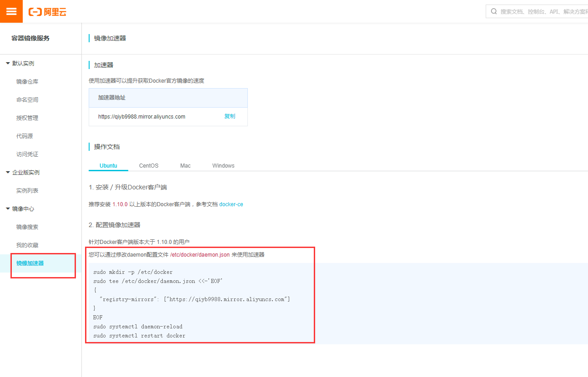Open the hamburger navigation menu
The height and width of the screenshot is (377, 588).
coord(11,11)
